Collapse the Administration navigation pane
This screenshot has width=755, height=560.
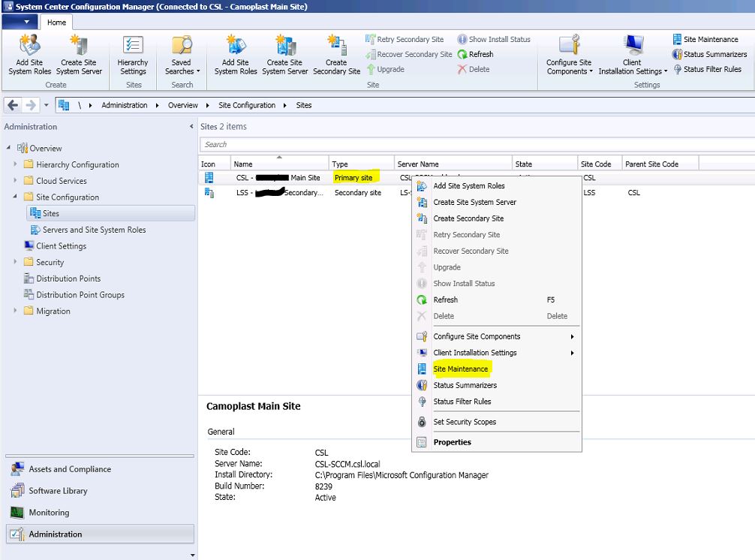click(x=191, y=127)
